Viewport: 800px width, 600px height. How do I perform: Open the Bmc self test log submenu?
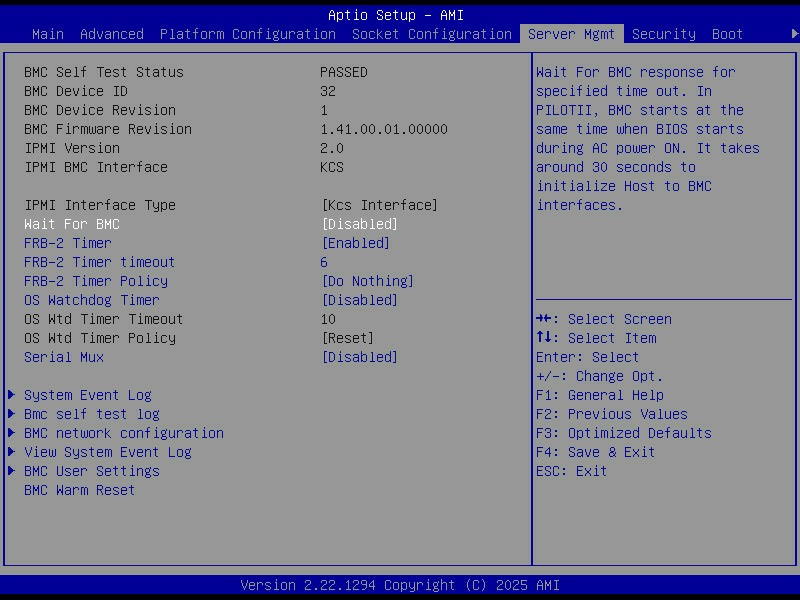[92, 414]
